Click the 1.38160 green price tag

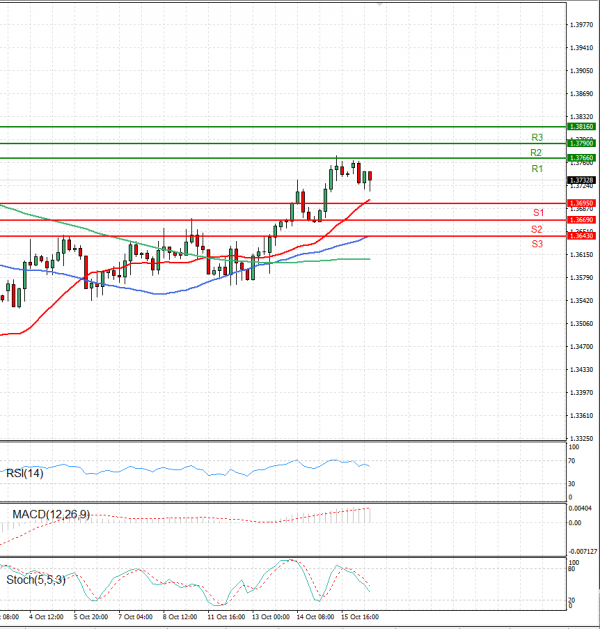[582, 127]
